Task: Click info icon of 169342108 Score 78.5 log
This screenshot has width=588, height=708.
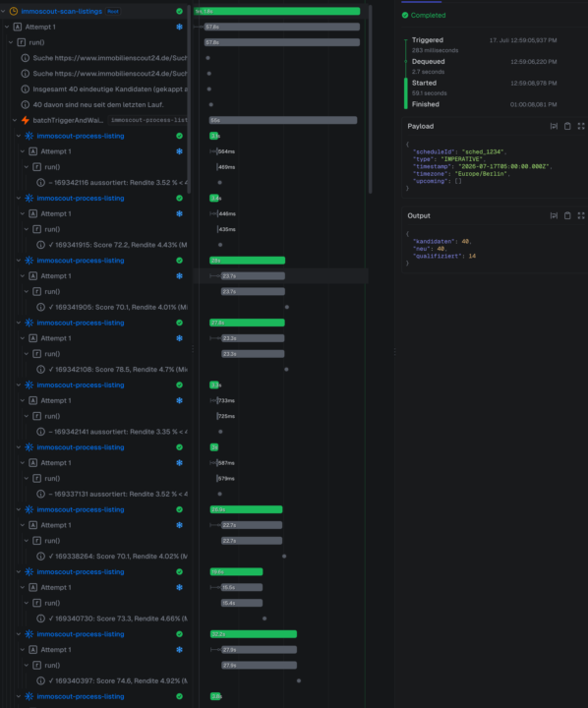Action: 40,370
